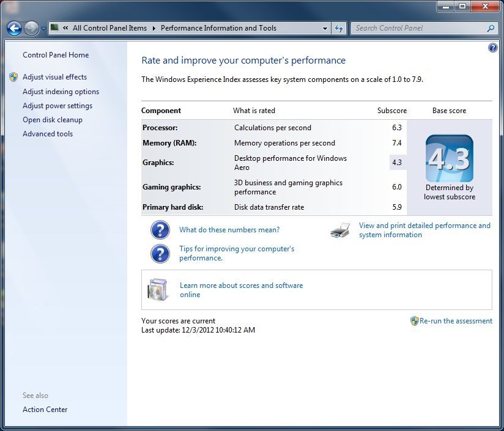Select the Processor subscore 6.3

coord(397,128)
